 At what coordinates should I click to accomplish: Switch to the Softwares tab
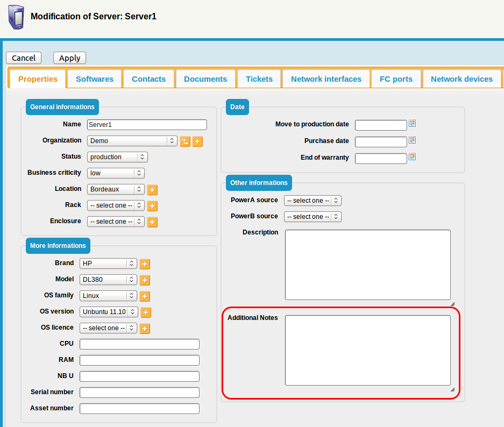click(x=95, y=79)
